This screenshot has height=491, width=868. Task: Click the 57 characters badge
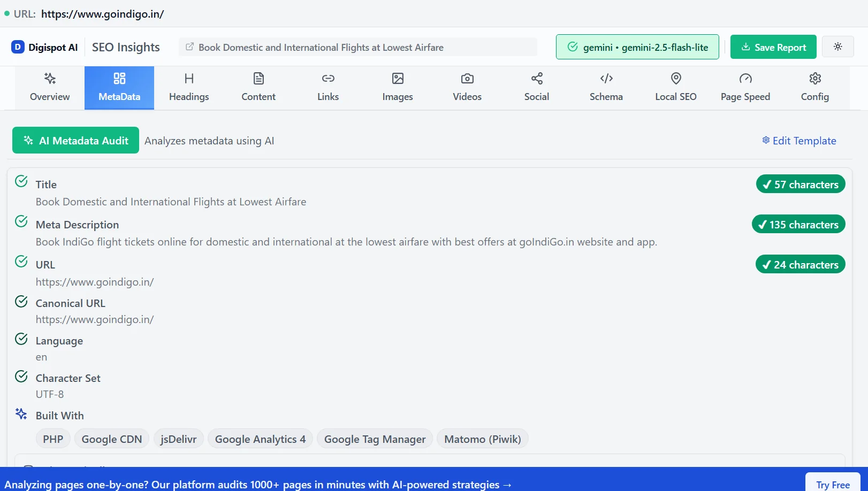coord(801,184)
